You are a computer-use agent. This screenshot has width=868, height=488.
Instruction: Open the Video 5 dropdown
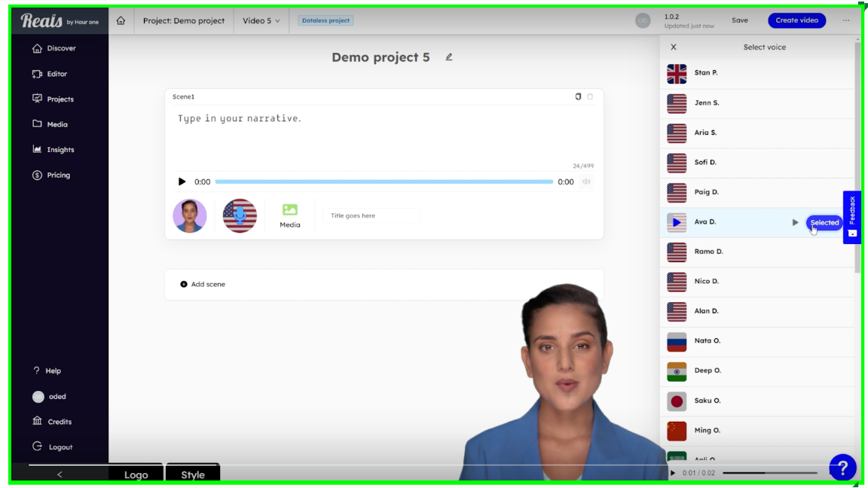(261, 20)
